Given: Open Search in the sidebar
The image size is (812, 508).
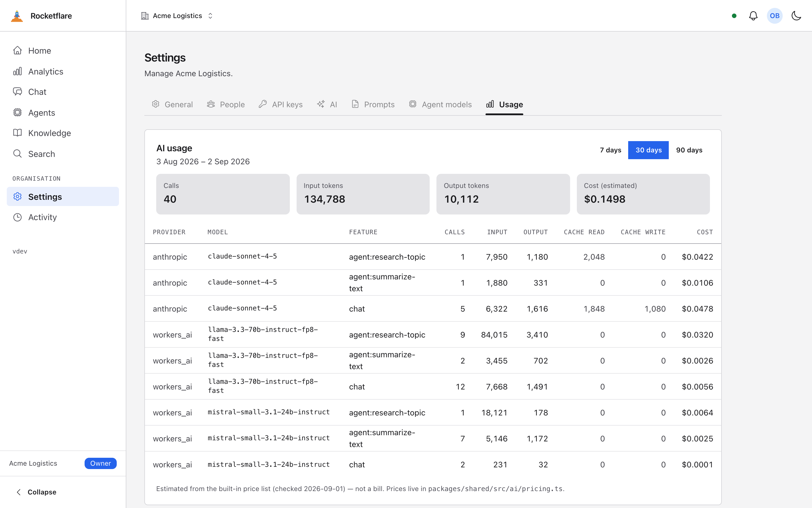Looking at the screenshot, I should click(63, 154).
